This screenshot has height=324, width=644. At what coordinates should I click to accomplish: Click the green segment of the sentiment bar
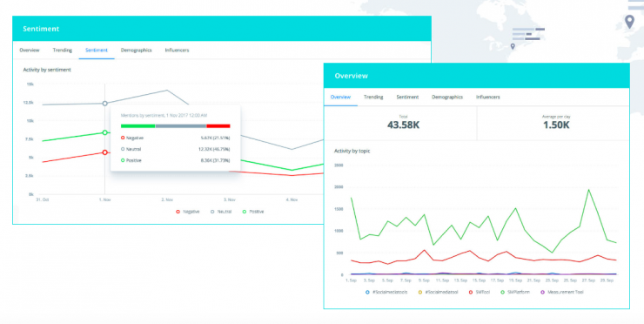click(138, 126)
